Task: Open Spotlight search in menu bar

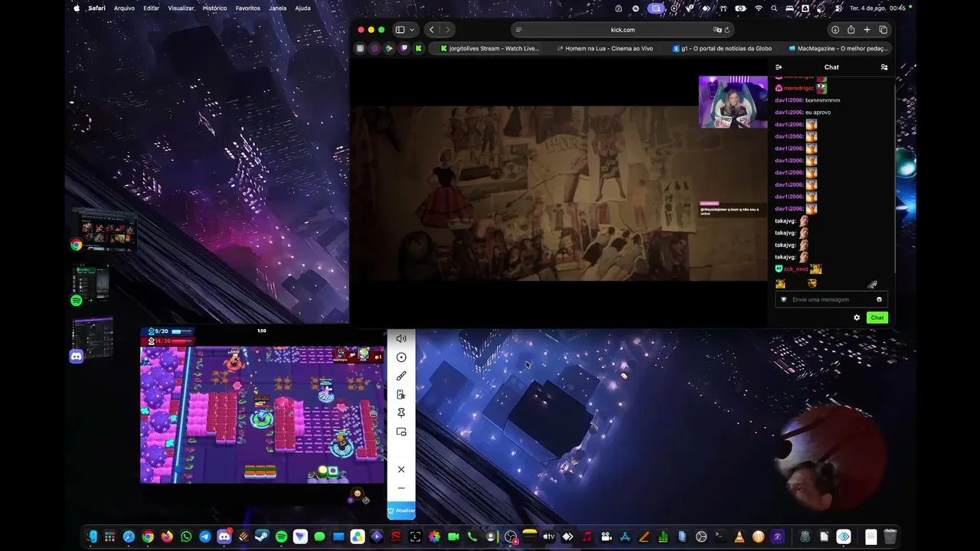Action: coord(775,8)
